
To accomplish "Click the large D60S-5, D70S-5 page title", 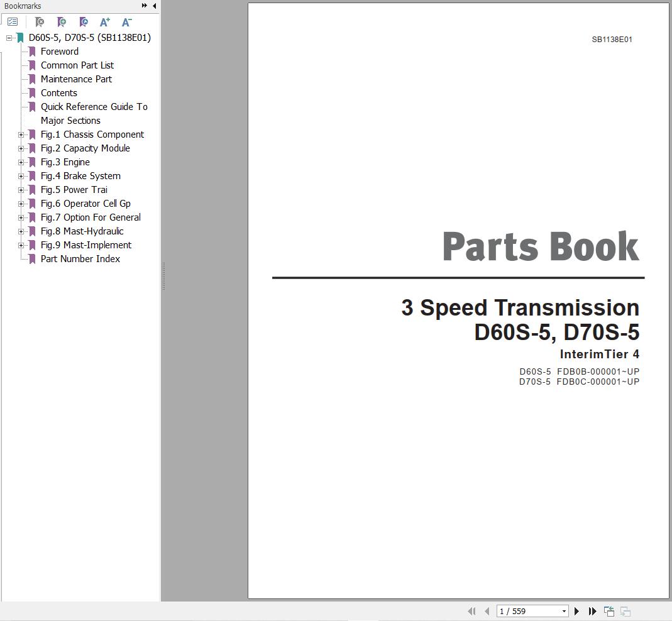I will pos(557,332).
